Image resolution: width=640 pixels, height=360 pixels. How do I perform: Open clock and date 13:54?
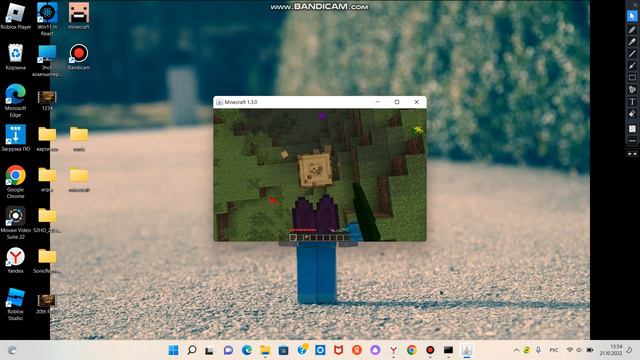coord(611,350)
